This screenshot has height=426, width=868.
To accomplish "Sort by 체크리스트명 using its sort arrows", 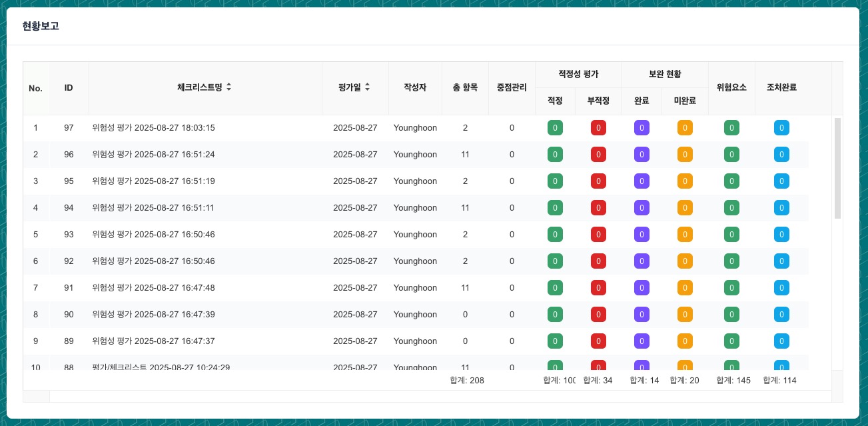I will (x=229, y=87).
